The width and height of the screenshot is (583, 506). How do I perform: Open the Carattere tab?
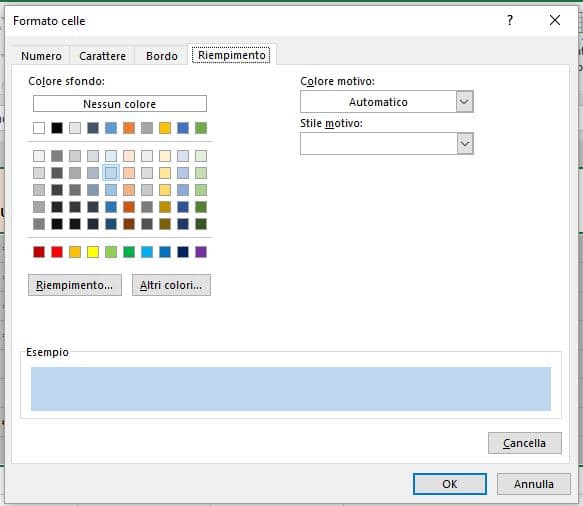tap(102, 56)
